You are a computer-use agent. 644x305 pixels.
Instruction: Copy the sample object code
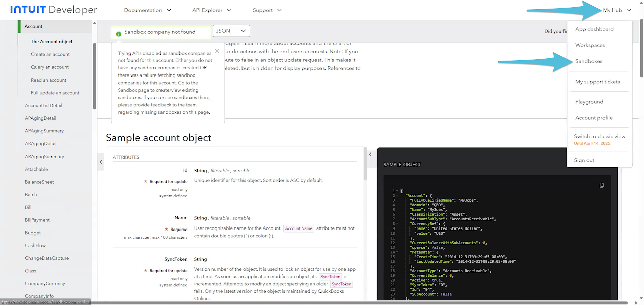602,185
